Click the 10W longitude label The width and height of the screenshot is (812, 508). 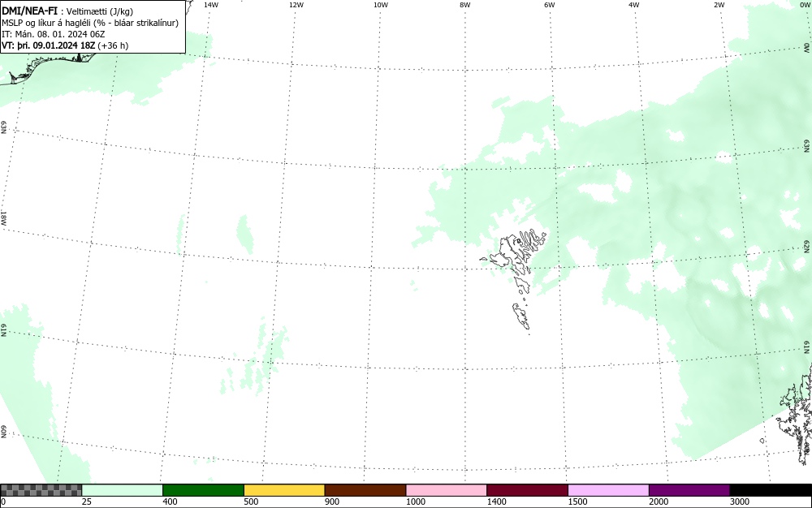pos(381,5)
